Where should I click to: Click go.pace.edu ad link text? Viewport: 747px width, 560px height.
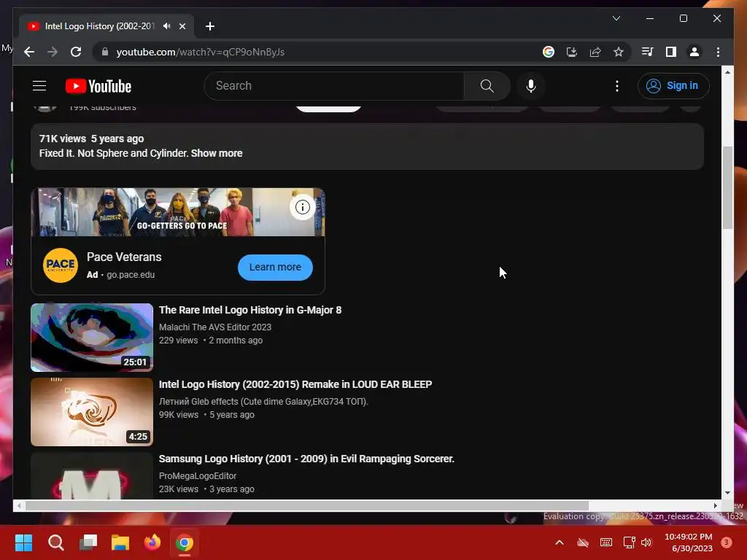(131, 275)
